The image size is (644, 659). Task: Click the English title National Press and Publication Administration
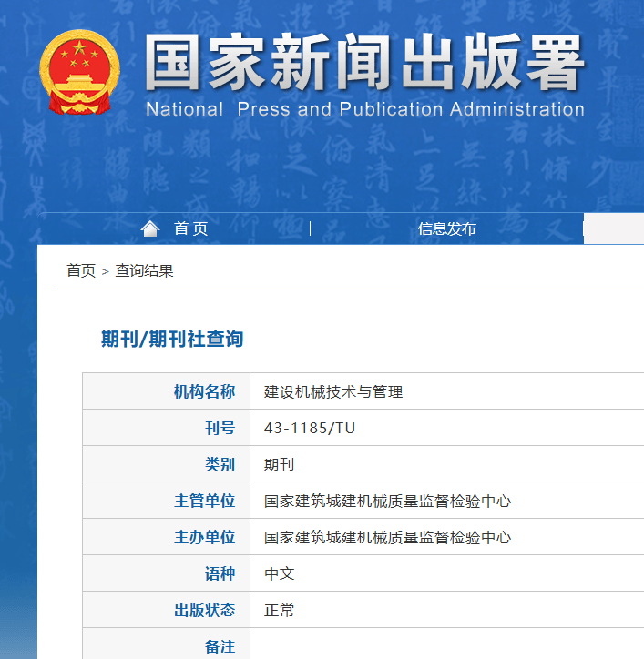coord(365,109)
